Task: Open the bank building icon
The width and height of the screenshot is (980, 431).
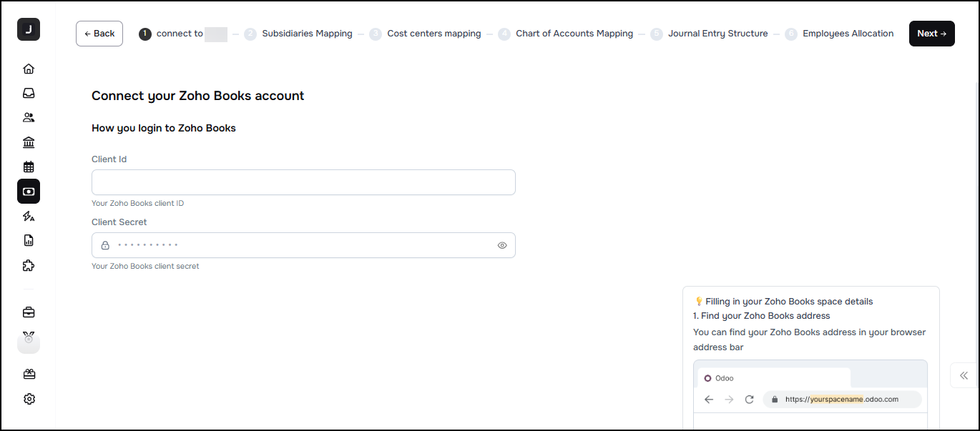Action: pyautogui.click(x=29, y=142)
